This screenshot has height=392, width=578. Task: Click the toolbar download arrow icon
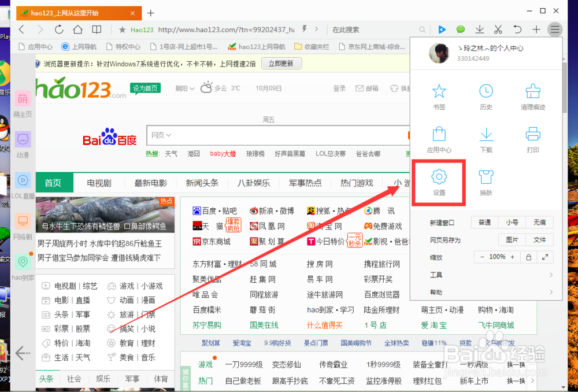click(x=480, y=29)
